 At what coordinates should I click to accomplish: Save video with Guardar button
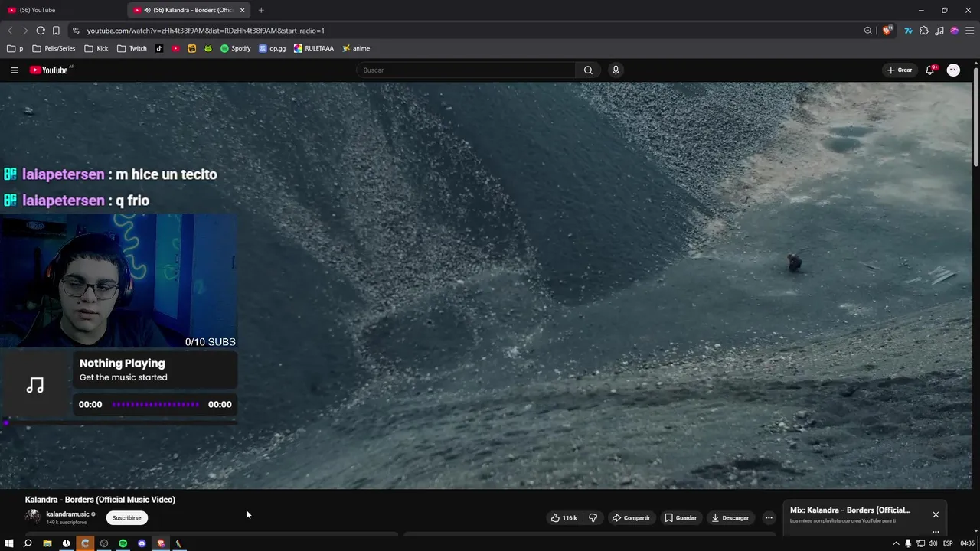click(x=681, y=518)
